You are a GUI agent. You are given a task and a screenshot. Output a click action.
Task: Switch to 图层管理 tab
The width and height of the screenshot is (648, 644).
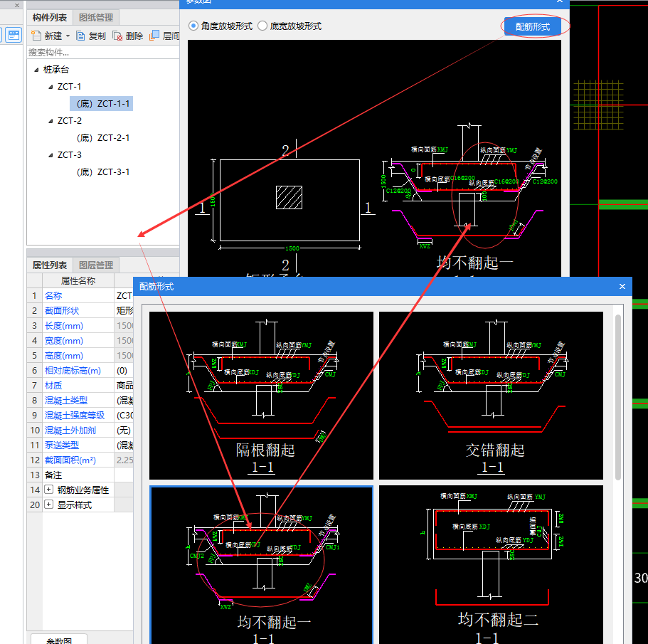96,265
